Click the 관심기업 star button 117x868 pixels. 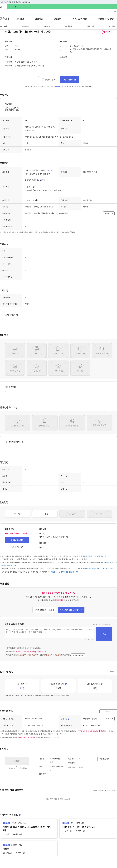click(x=11, y=768)
